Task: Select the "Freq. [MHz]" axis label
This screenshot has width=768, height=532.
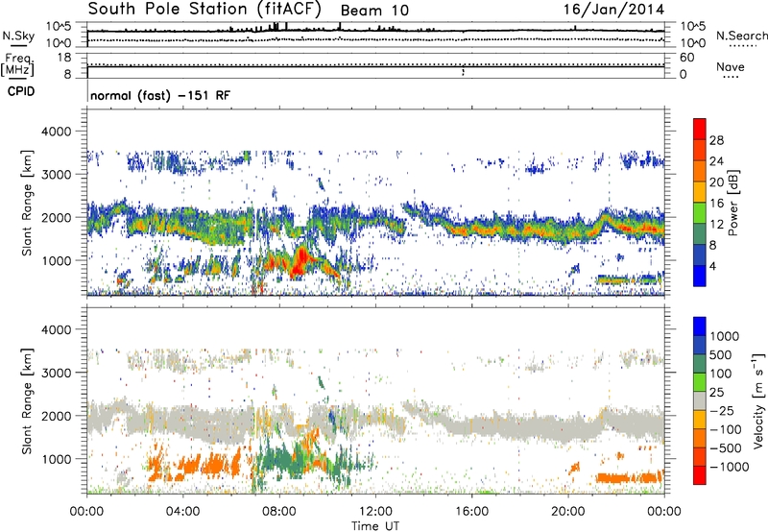Action: 17,64
